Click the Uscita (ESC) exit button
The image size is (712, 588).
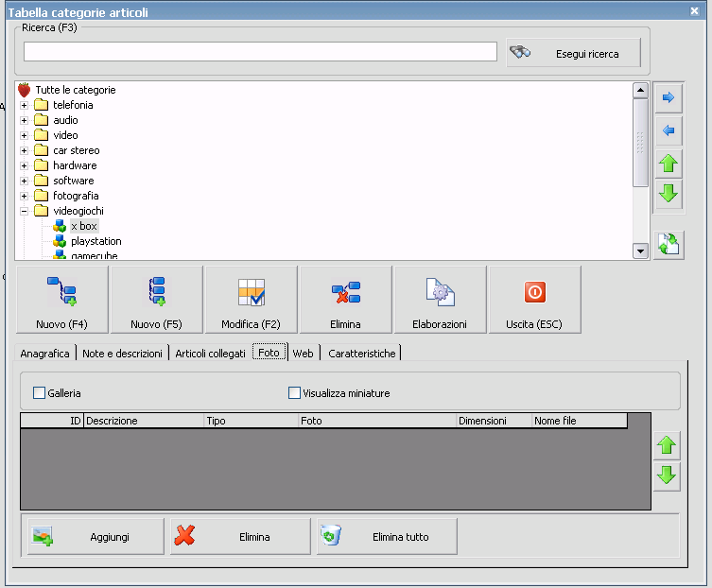point(534,300)
